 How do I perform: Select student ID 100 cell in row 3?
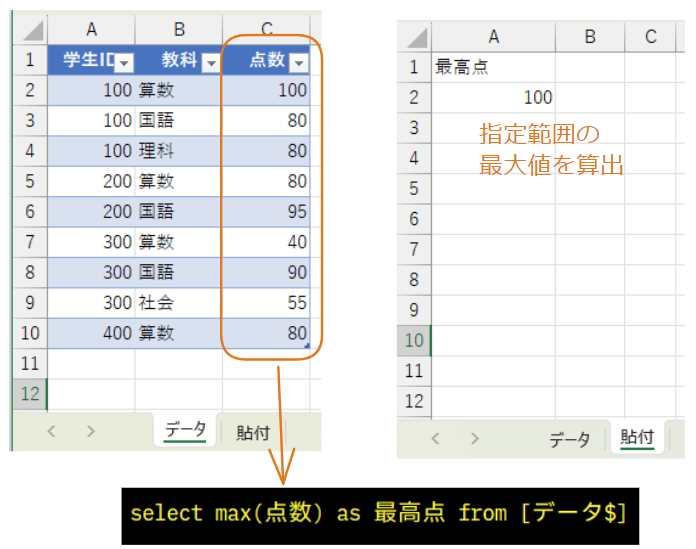point(91,121)
